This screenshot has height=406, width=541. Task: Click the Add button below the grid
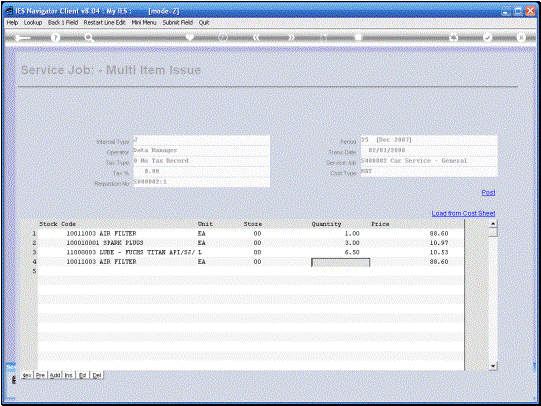(55, 375)
